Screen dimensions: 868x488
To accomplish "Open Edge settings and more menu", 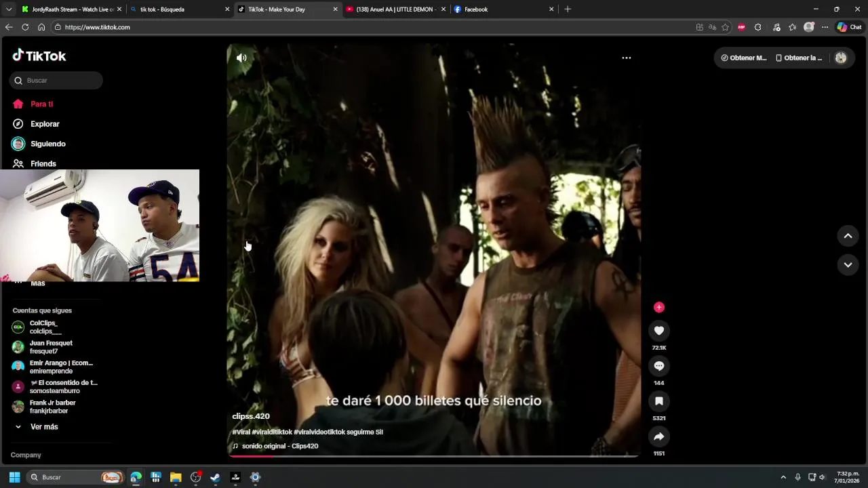I will [825, 27].
